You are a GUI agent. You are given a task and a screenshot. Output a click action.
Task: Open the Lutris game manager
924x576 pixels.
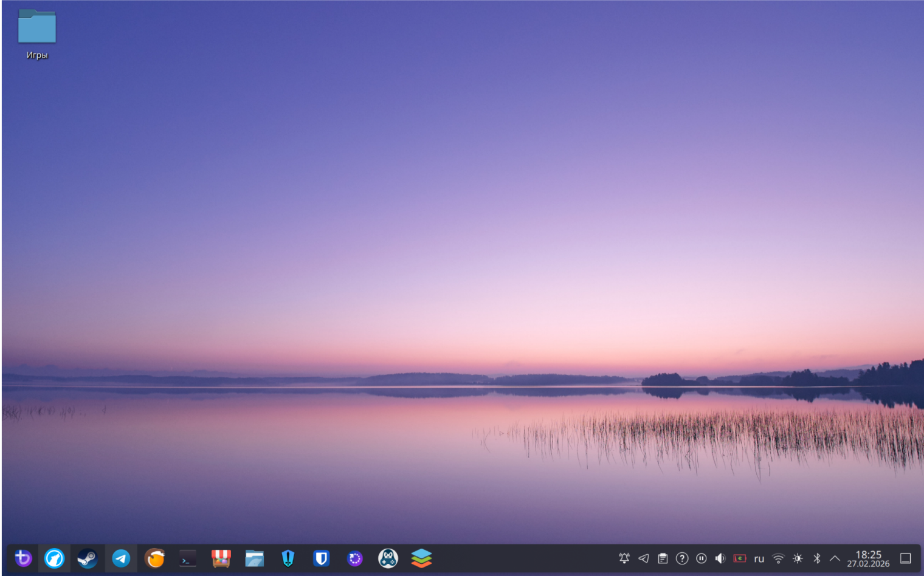pos(154,558)
